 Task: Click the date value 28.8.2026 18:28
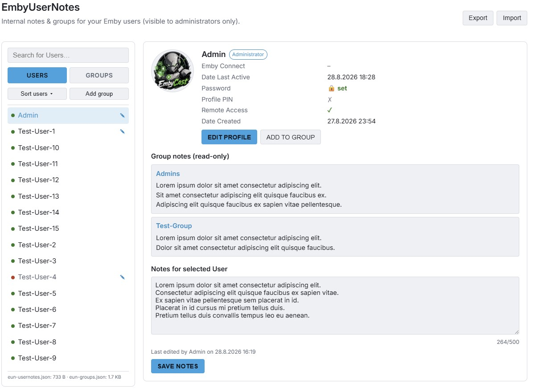pos(351,77)
